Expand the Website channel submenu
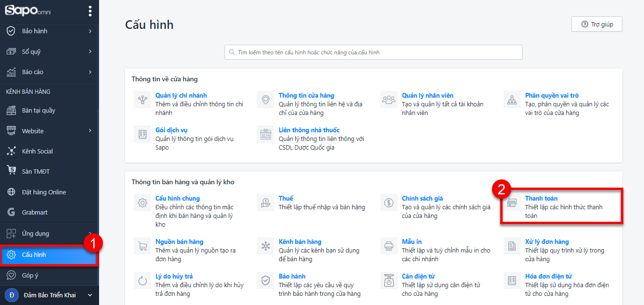Image resolution: width=644 pixels, height=305 pixels. [90, 131]
